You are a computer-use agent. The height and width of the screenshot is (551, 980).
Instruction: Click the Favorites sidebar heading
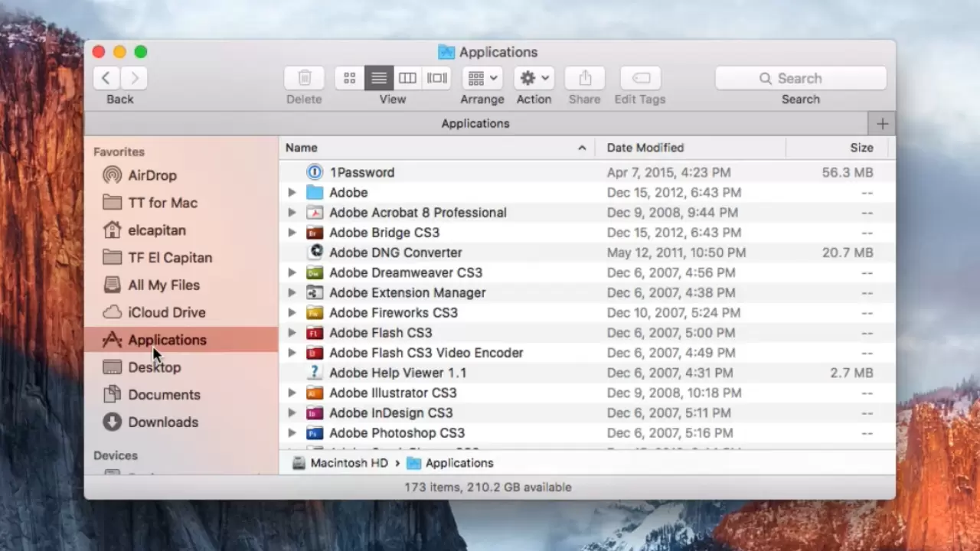point(119,152)
